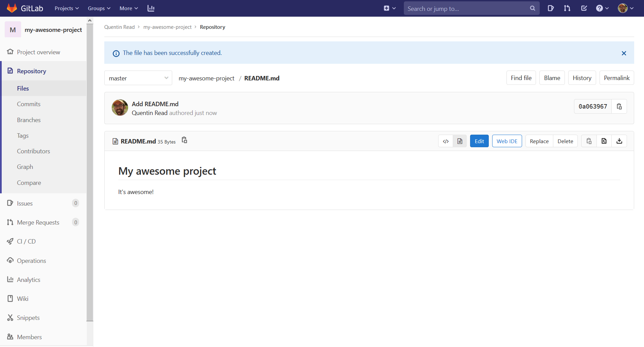Dismiss the file creation success alert

(624, 53)
